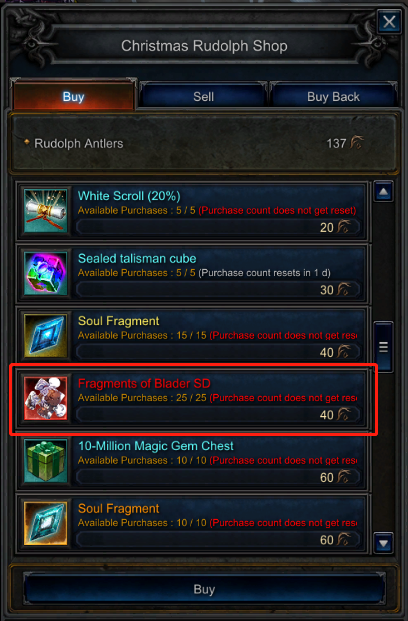
Task: Click the antler price icon next to 20
Action: tap(344, 227)
